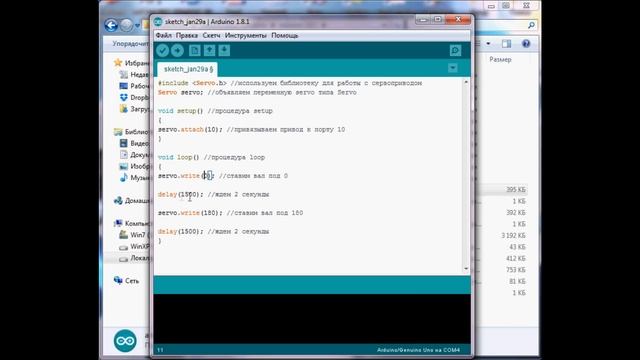Select Музыка library in Explorer sidebar
640x360 pixels.
134,178
